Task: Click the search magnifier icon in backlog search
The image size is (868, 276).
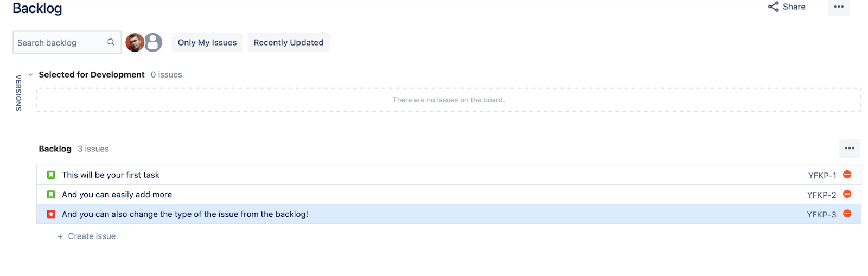Action: [111, 42]
